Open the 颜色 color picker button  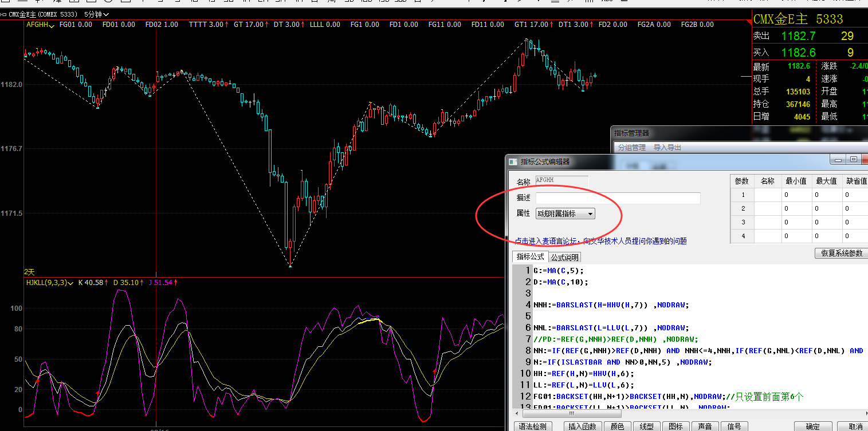(x=617, y=426)
